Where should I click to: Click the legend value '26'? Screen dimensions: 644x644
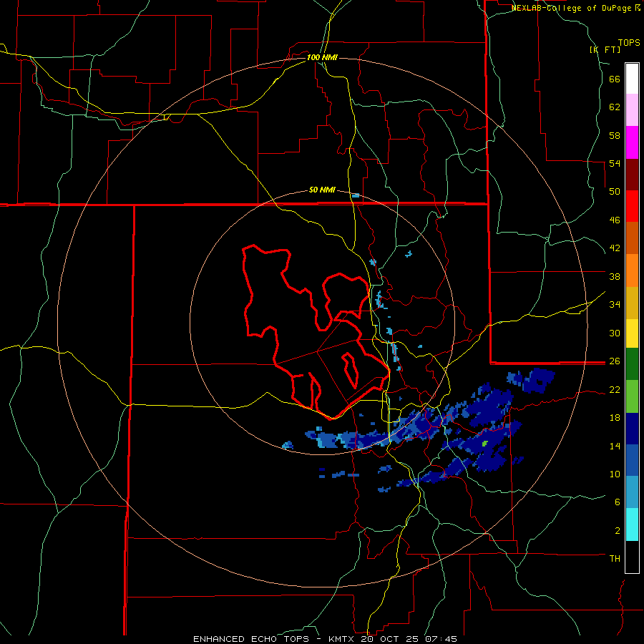(615, 361)
